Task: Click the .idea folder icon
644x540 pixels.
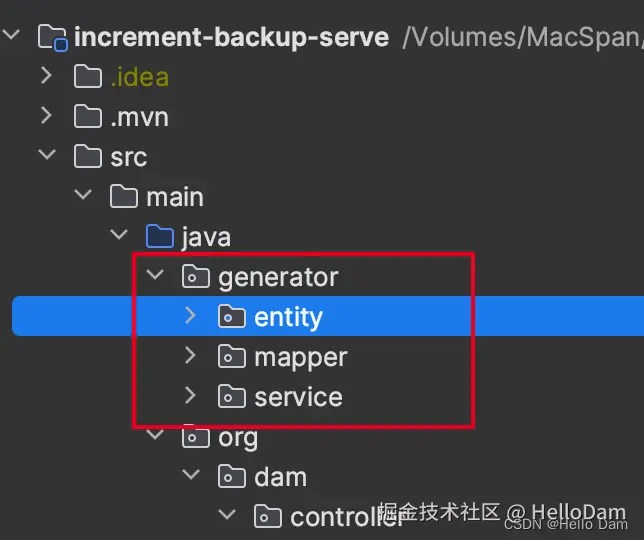Action: (89, 77)
